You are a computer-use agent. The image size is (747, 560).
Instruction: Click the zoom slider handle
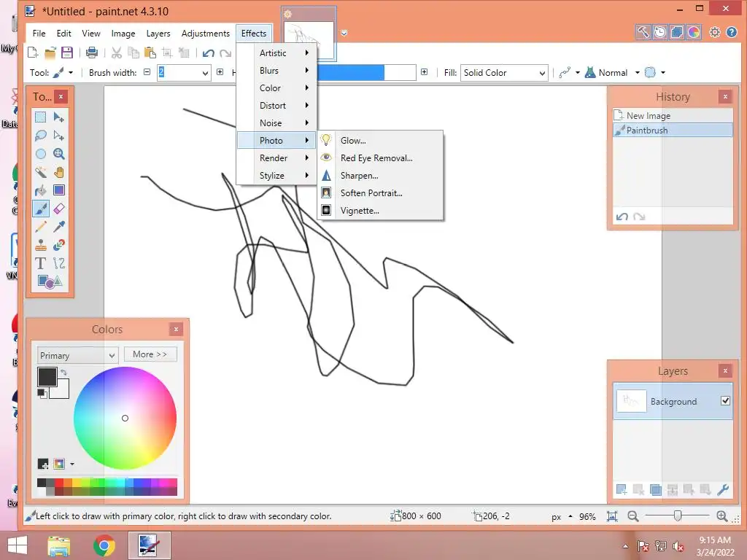point(678,516)
